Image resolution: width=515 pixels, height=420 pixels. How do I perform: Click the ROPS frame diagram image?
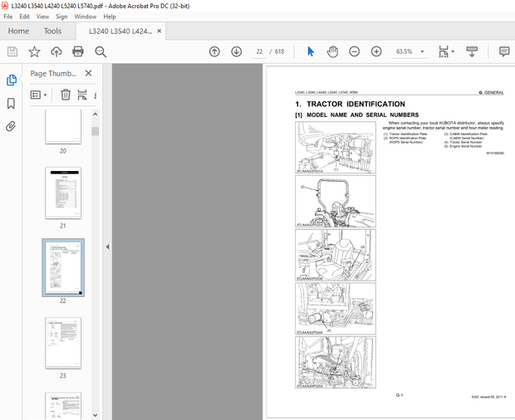pyautogui.click(x=336, y=201)
